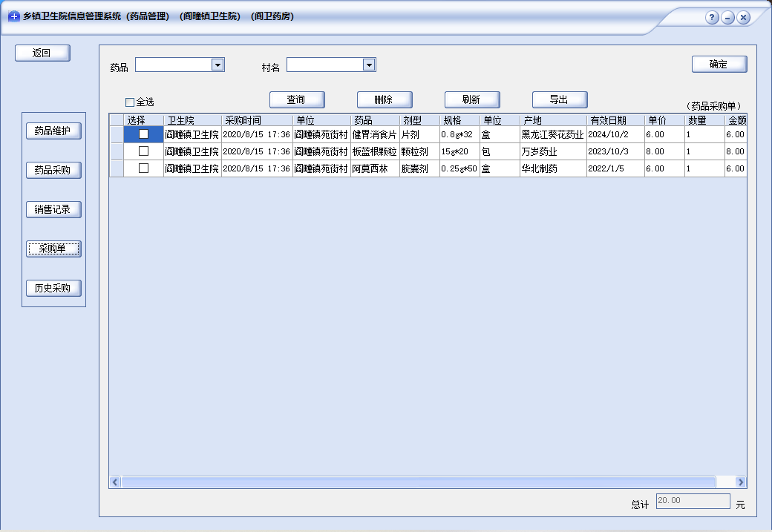Go back with the 返回 button
This screenshot has width=772, height=532.
click(42, 53)
